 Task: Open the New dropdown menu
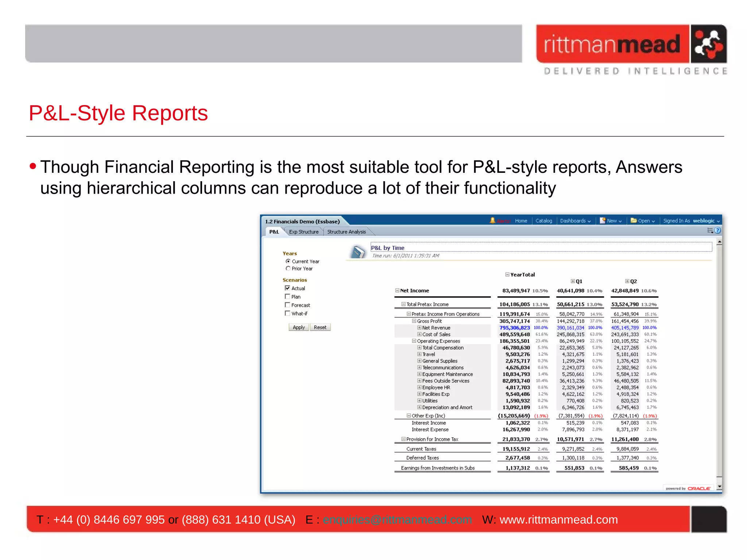point(614,221)
